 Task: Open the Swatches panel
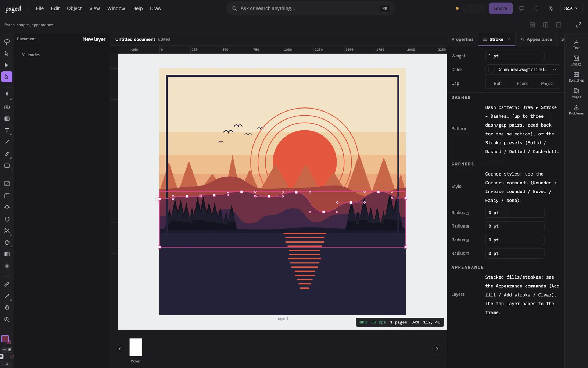(x=576, y=77)
